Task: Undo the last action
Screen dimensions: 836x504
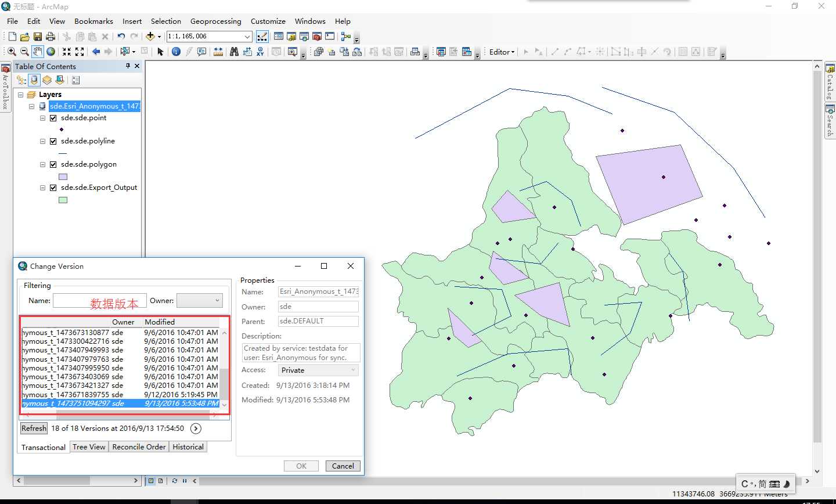Action: click(121, 37)
